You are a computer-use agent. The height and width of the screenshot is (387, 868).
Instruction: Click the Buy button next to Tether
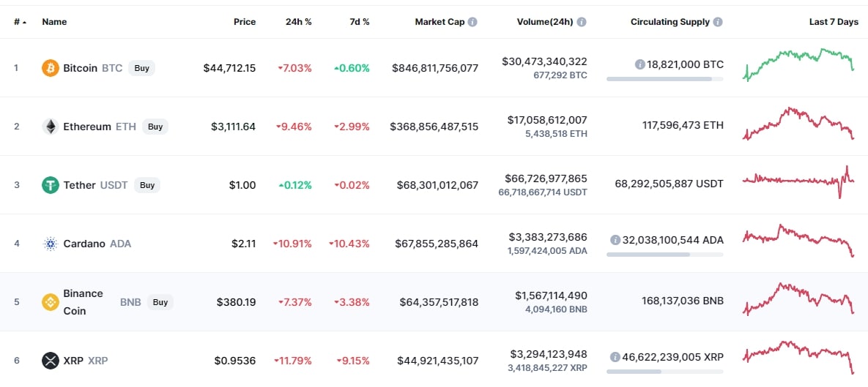147,185
